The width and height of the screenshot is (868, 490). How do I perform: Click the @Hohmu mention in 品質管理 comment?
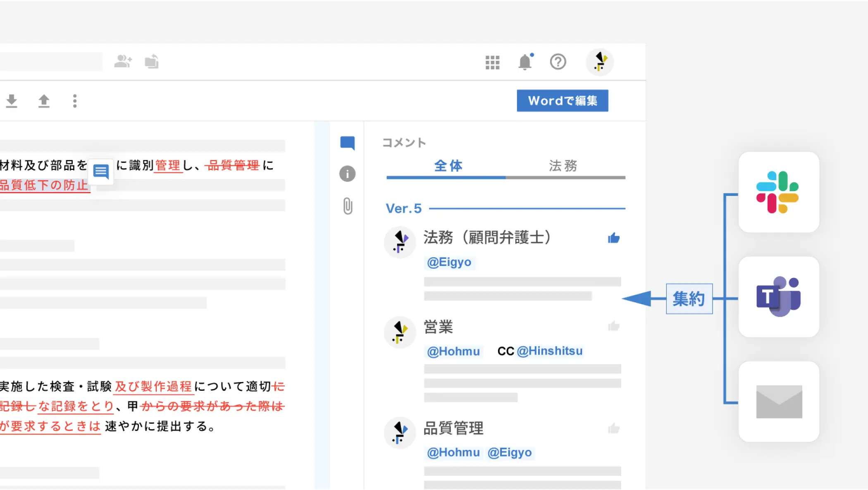pos(453,452)
